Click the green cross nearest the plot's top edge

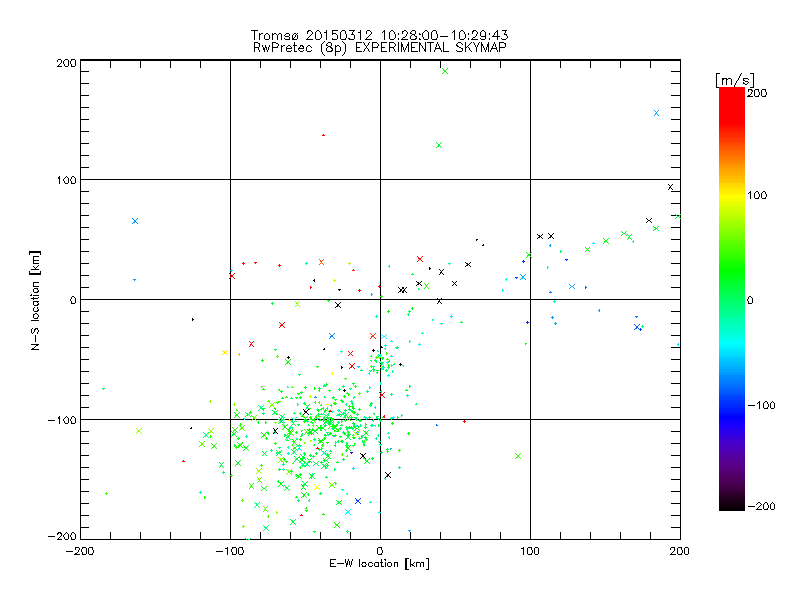coord(445,71)
